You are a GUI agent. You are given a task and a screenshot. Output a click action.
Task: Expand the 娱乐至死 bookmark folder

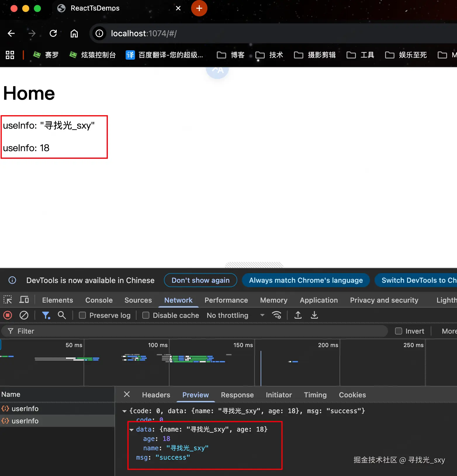coord(406,55)
